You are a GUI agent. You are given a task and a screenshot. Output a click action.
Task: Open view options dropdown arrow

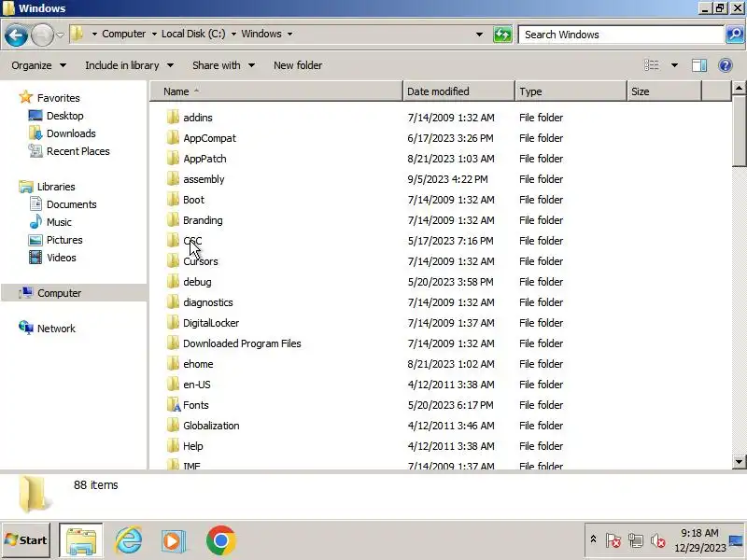pos(674,65)
